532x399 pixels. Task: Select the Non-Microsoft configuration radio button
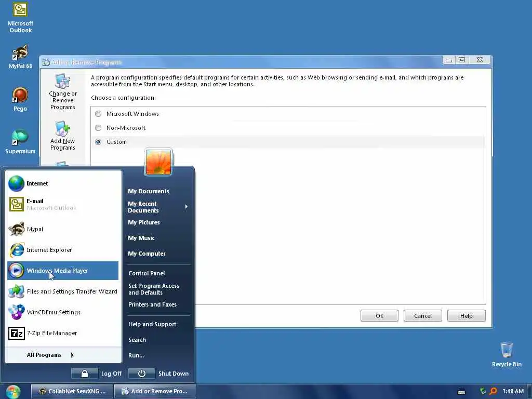(98, 128)
